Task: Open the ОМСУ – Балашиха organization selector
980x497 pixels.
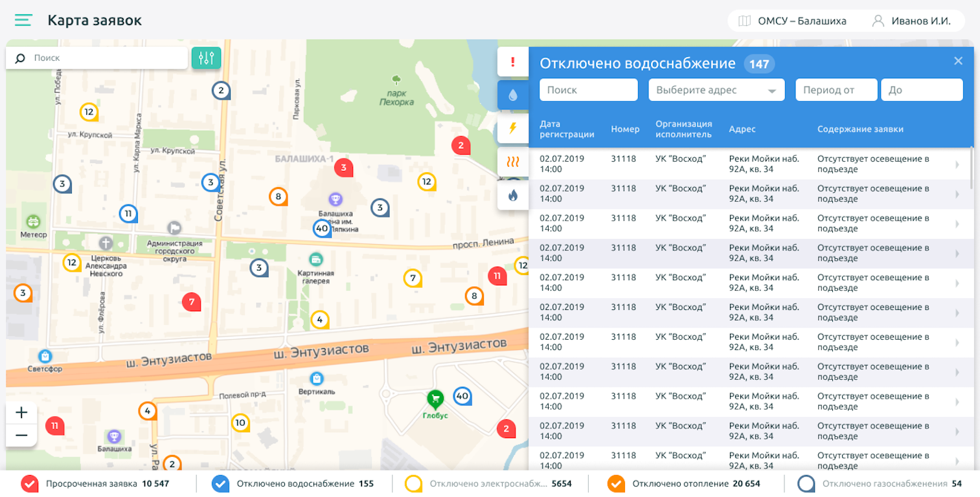Action: [x=793, y=21]
